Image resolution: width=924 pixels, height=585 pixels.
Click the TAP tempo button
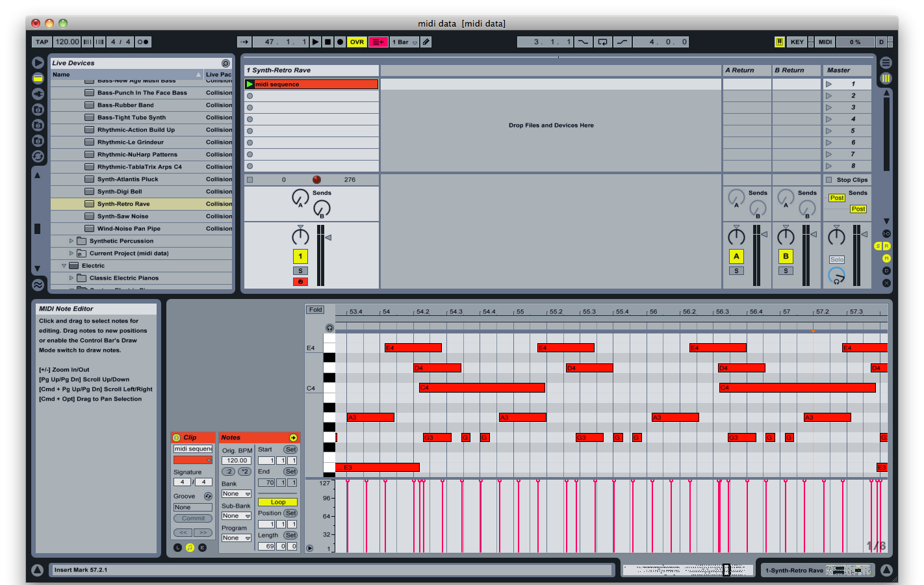[x=42, y=42]
